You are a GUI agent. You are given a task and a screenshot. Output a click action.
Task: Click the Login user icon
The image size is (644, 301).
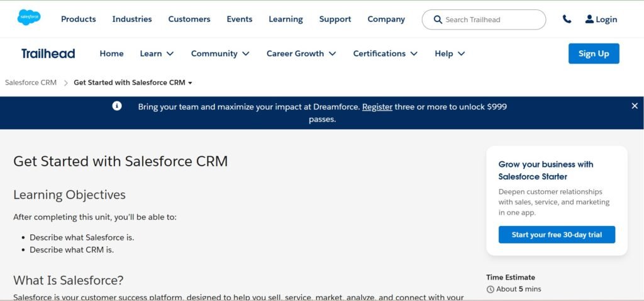589,19
